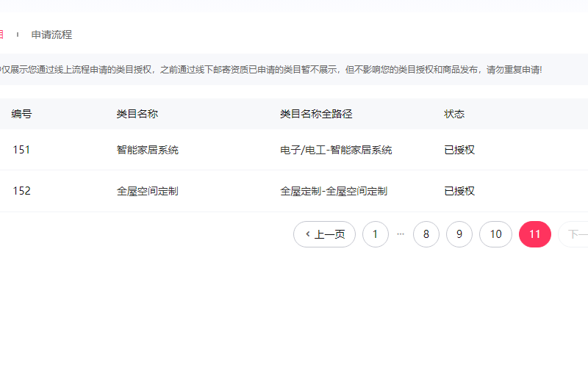
Task: Click the 类目名称 column header
Action: (137, 114)
